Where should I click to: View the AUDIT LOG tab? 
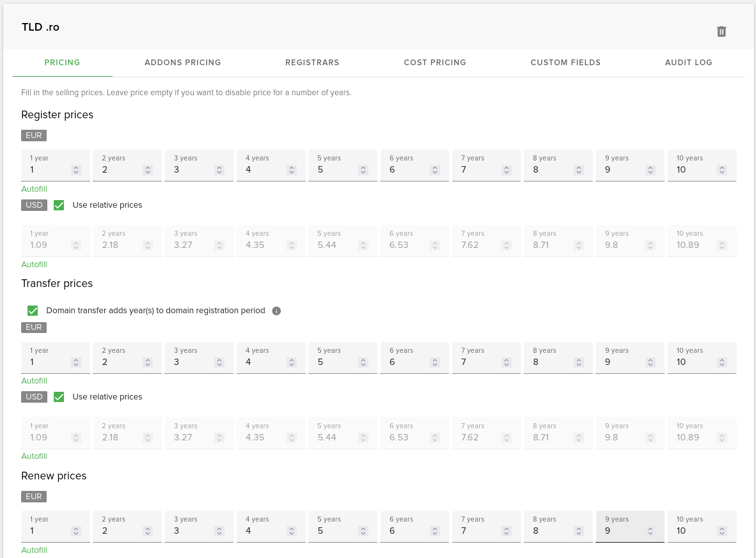688,63
